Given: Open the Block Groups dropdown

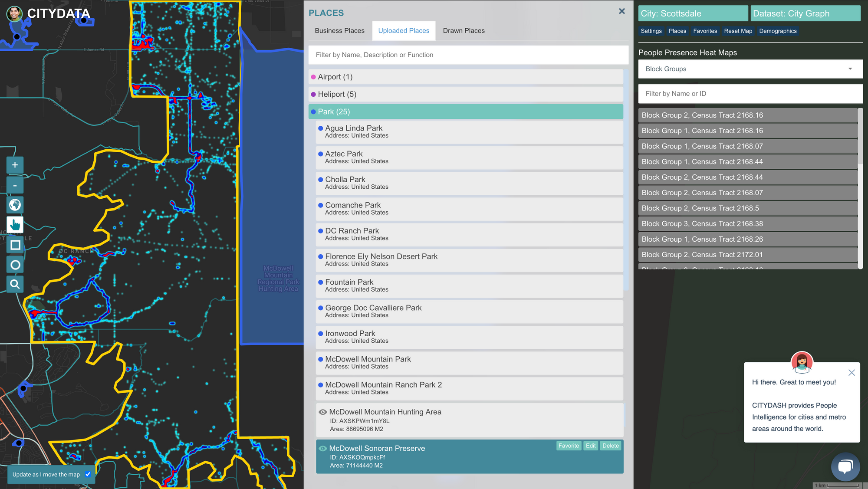Looking at the screenshot, I should (x=750, y=69).
